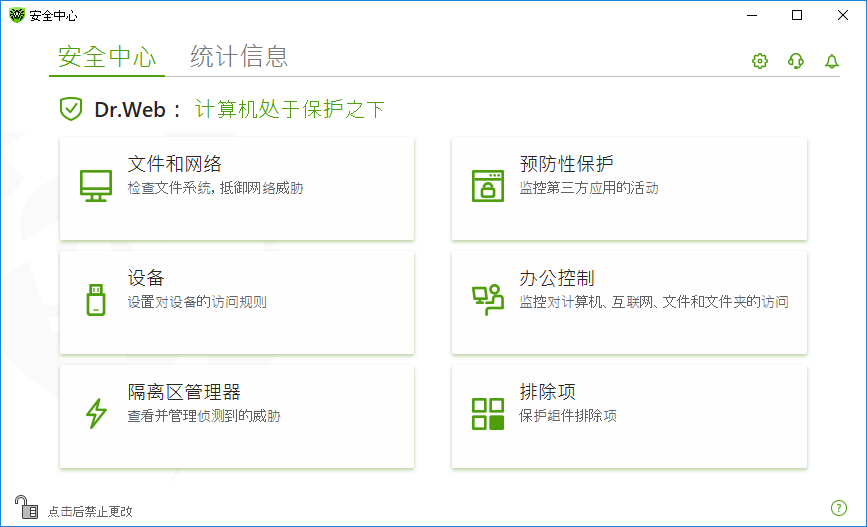Click description 检查文件系统, 抵御网络威胁

[216, 188]
